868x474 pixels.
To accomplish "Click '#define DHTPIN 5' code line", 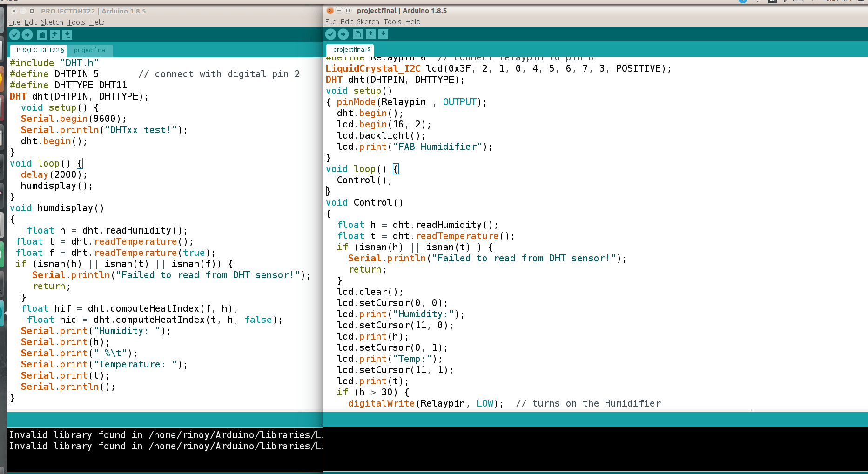I will pyautogui.click(x=54, y=74).
